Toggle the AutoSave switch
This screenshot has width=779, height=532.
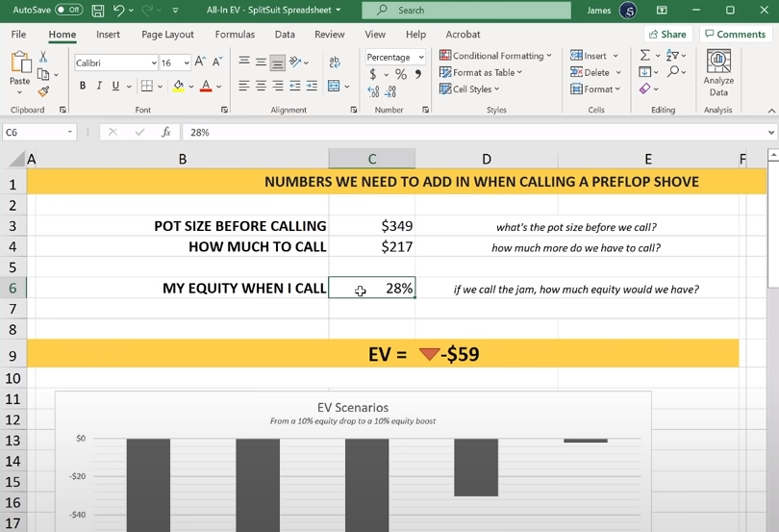(68, 10)
